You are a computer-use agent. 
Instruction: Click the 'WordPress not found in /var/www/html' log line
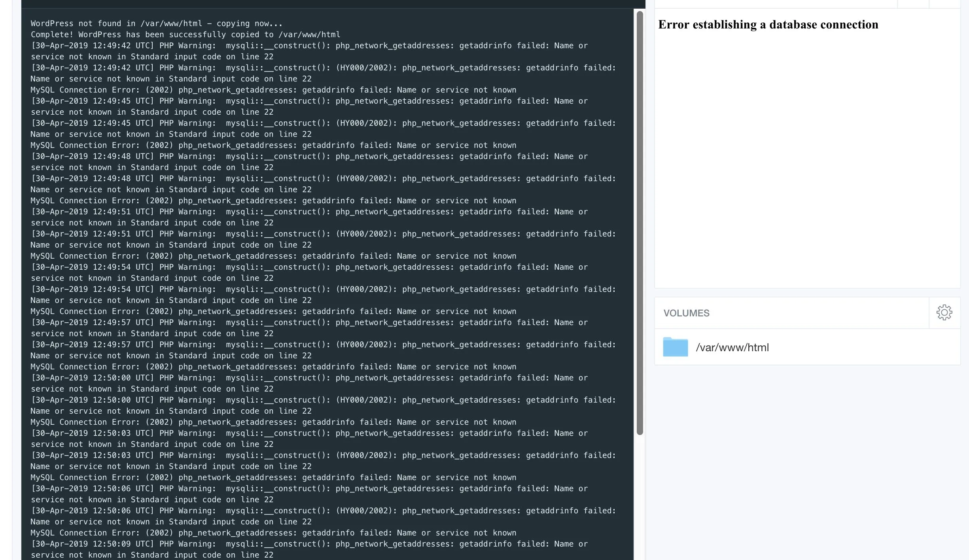point(156,23)
